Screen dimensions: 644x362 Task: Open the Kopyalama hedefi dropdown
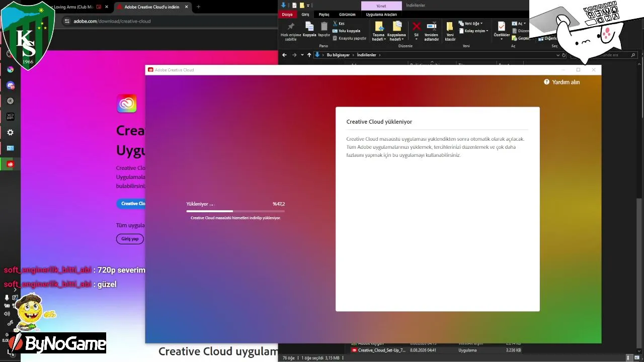click(x=396, y=37)
